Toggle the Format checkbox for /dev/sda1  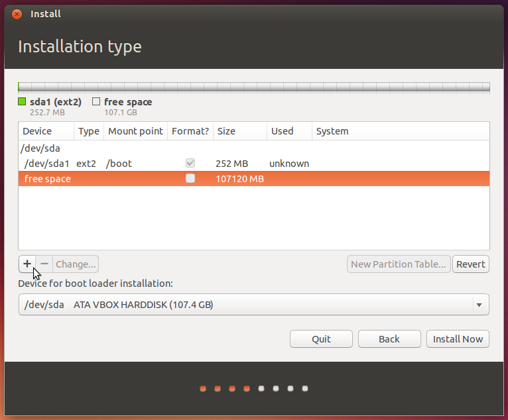click(190, 163)
